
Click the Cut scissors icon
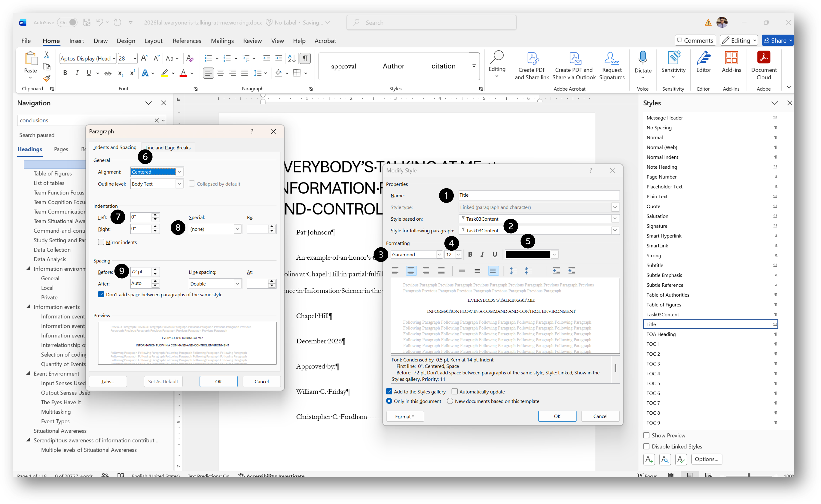(x=47, y=55)
